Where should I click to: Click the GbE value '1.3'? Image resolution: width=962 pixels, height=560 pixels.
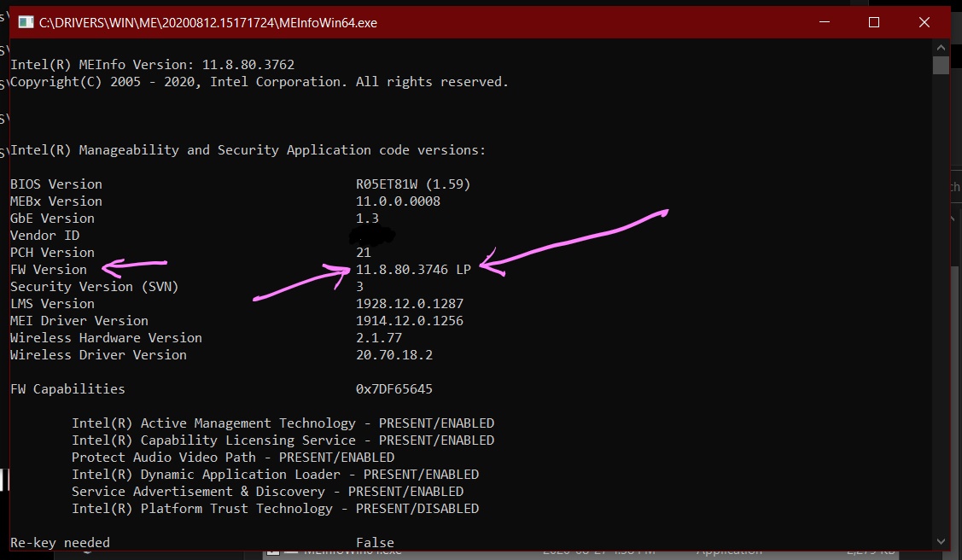(368, 219)
